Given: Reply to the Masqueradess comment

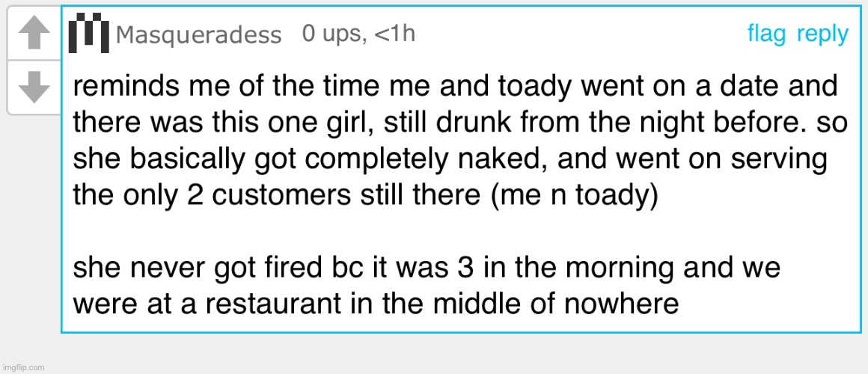Looking at the screenshot, I should (822, 35).
